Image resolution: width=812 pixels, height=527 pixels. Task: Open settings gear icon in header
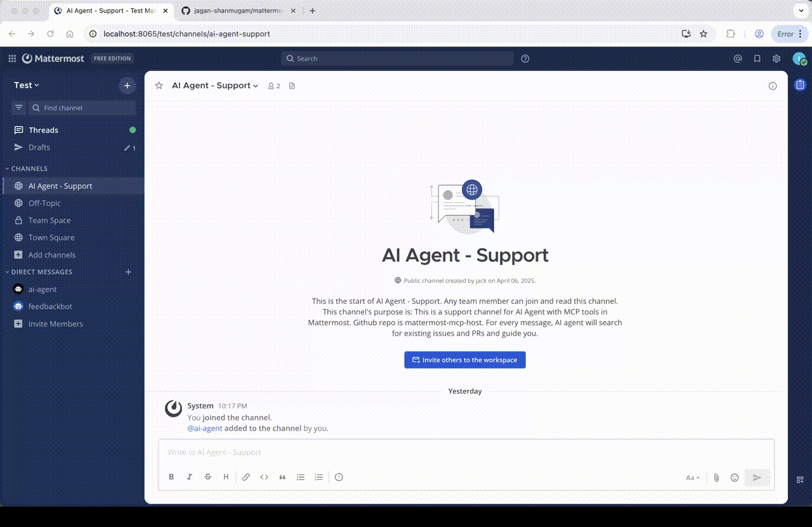click(x=776, y=58)
